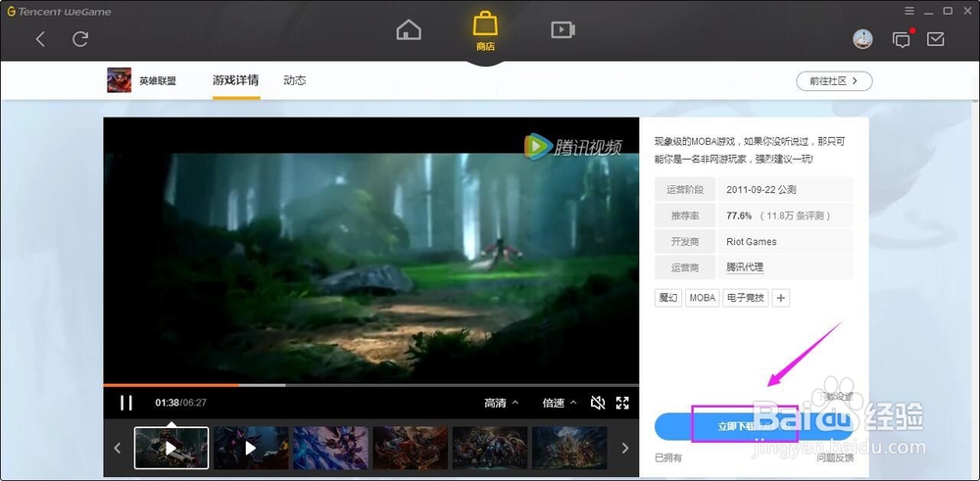Open the Home page icon
The height and width of the screenshot is (481, 980).
coord(409,29)
